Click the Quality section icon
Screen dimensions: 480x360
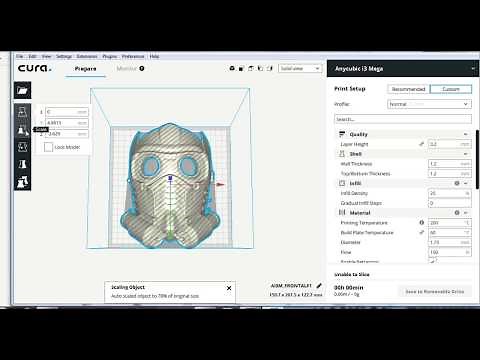click(342, 134)
